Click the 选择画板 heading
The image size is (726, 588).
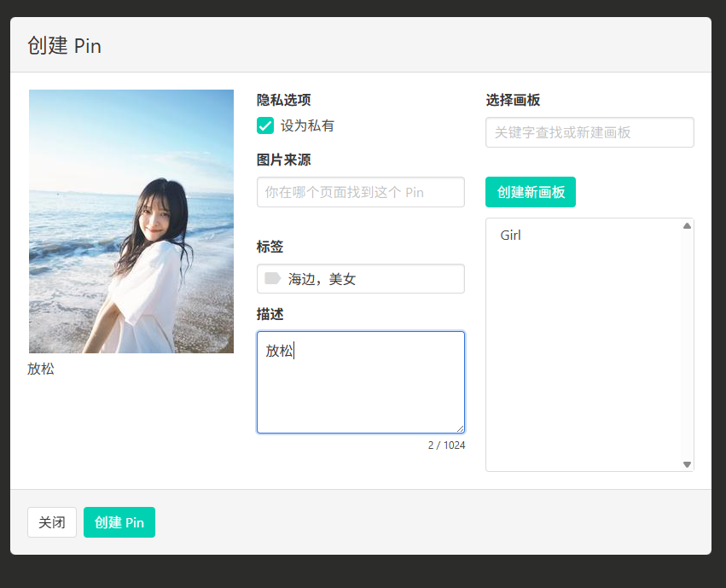click(513, 100)
